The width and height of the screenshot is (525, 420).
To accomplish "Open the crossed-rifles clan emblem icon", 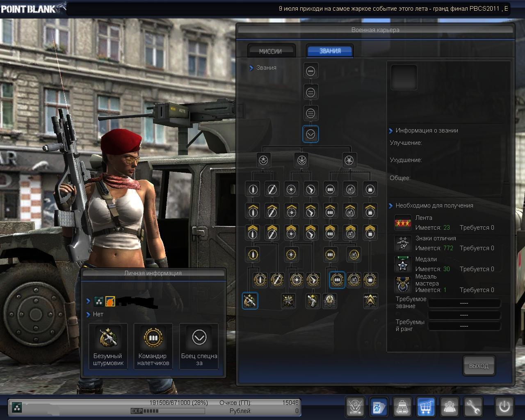I will point(355,407).
